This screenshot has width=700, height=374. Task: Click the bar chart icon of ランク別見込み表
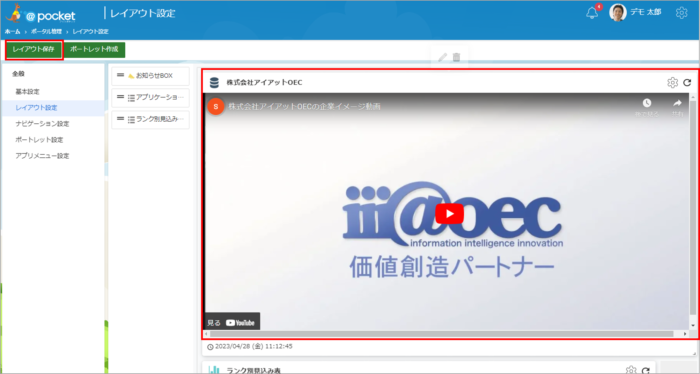(214, 370)
